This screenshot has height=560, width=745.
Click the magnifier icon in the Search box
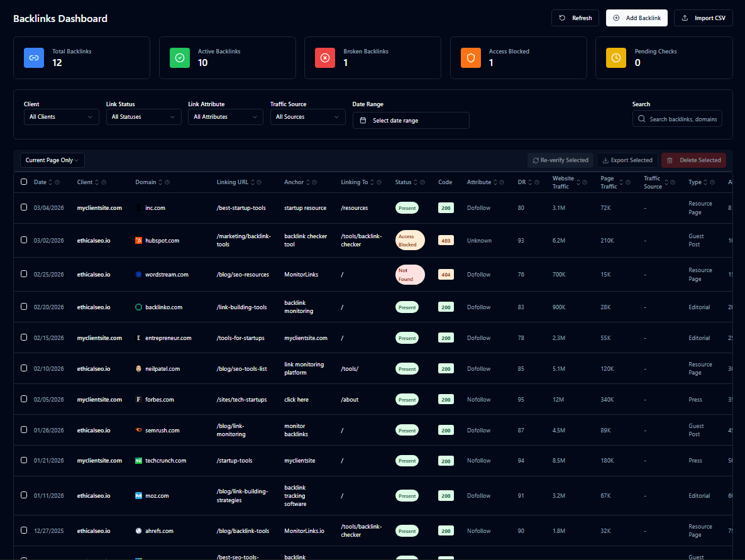[641, 118]
